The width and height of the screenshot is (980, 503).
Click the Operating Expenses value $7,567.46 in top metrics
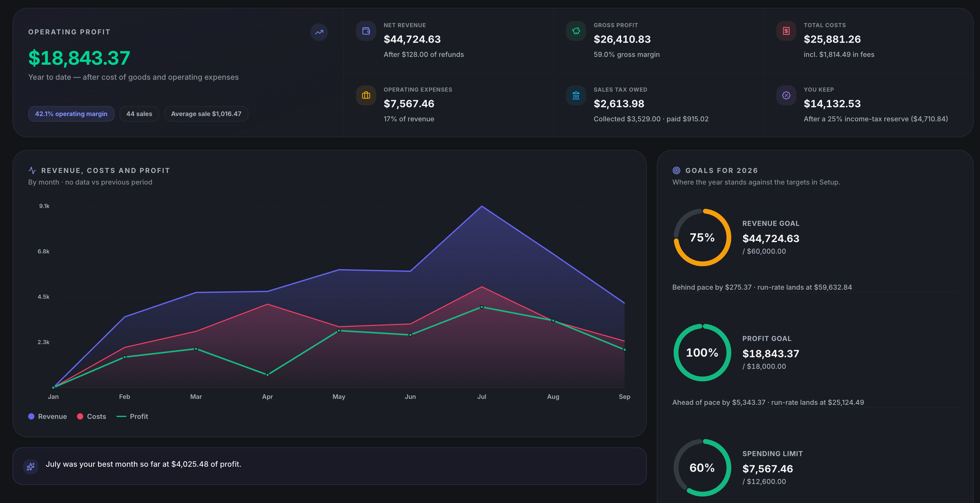coord(409,104)
